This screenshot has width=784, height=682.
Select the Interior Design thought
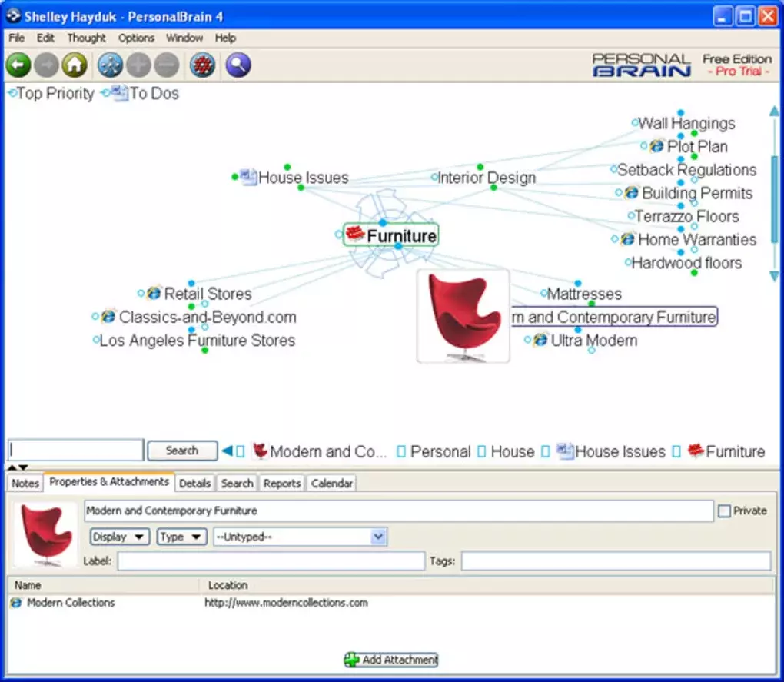pos(486,178)
